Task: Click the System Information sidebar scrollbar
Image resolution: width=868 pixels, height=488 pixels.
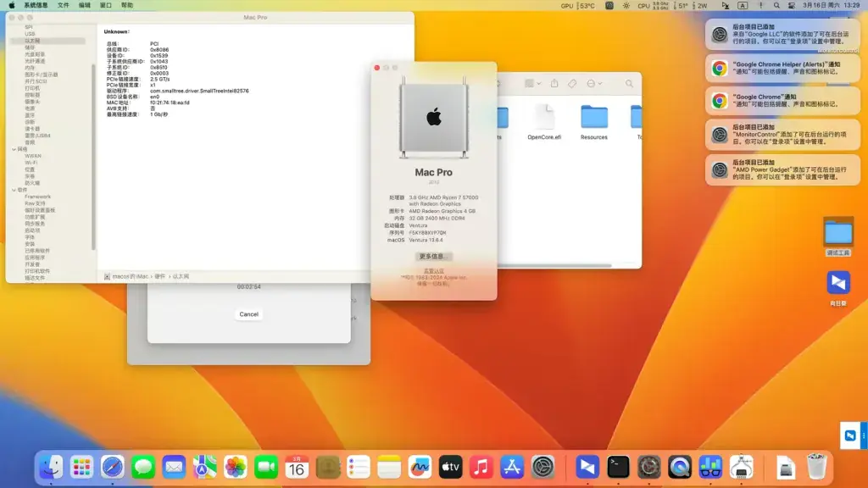Action: (x=93, y=157)
